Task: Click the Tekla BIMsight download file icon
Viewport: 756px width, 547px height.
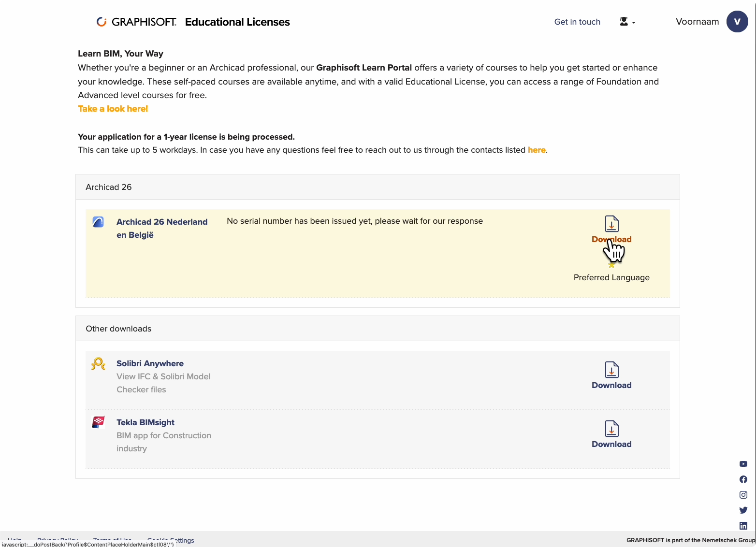Action: pos(611,429)
